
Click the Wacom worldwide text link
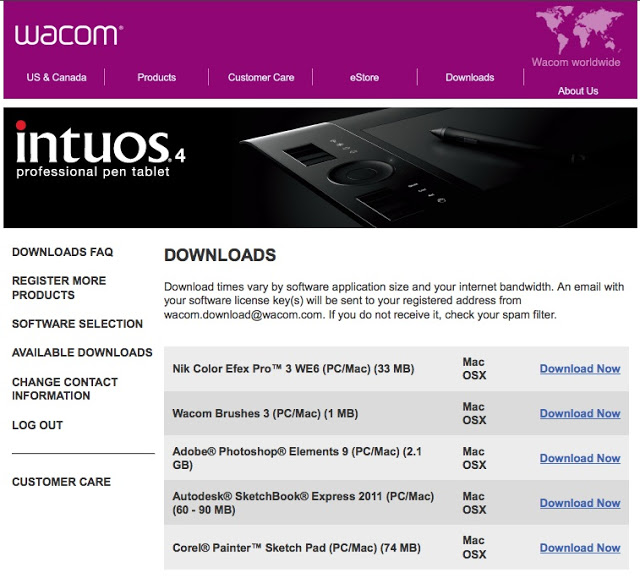pyautogui.click(x=576, y=62)
